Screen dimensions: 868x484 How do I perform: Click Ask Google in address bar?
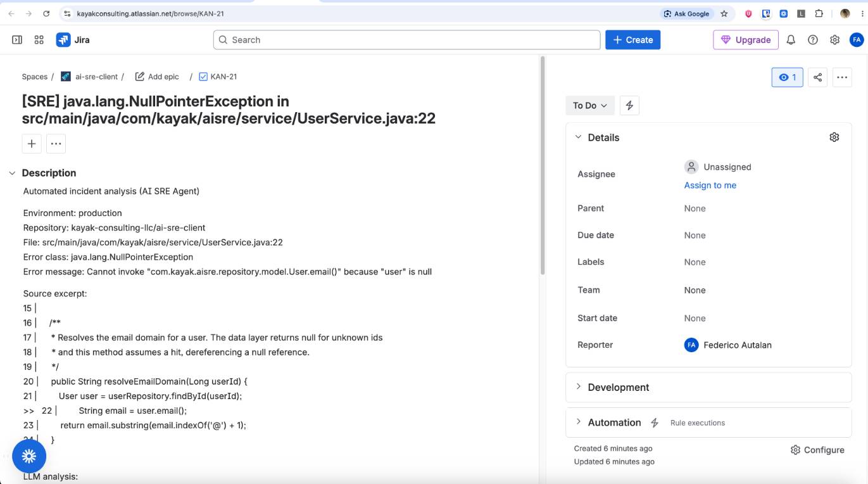(x=686, y=13)
